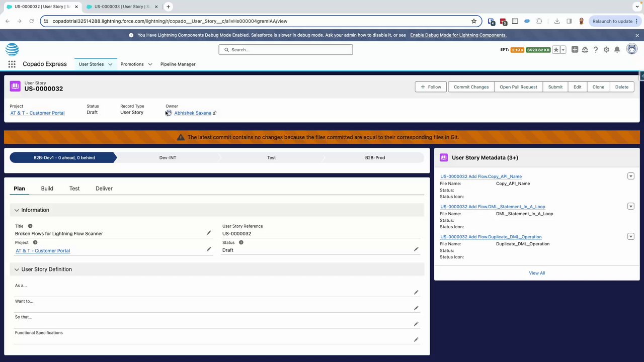Open the Setup gear icon

606,50
